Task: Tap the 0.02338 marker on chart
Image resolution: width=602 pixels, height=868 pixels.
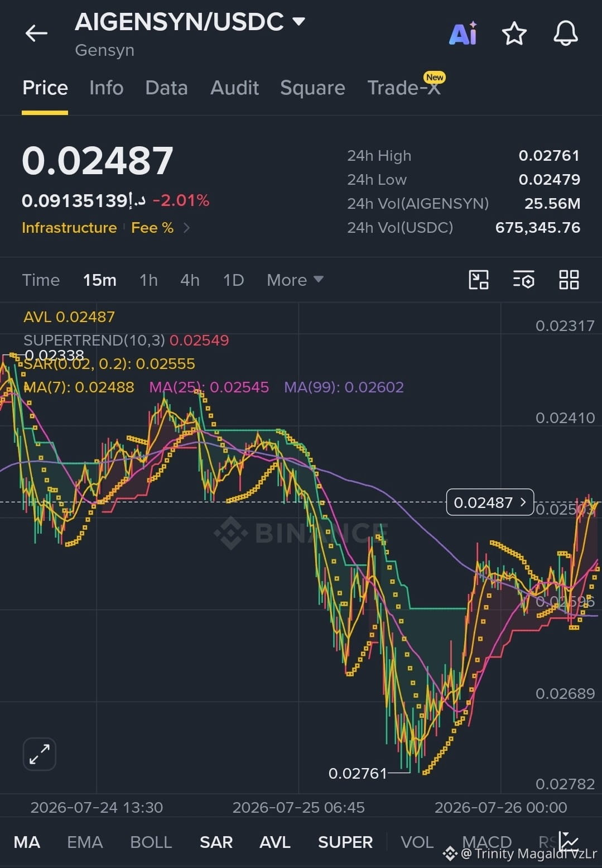Action: (54, 355)
